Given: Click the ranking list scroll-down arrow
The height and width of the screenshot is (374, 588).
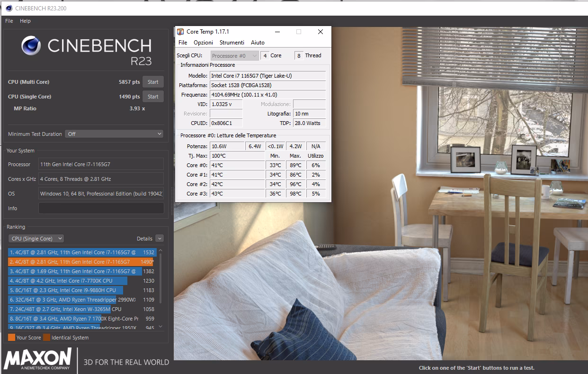Looking at the screenshot, I should tap(160, 326).
